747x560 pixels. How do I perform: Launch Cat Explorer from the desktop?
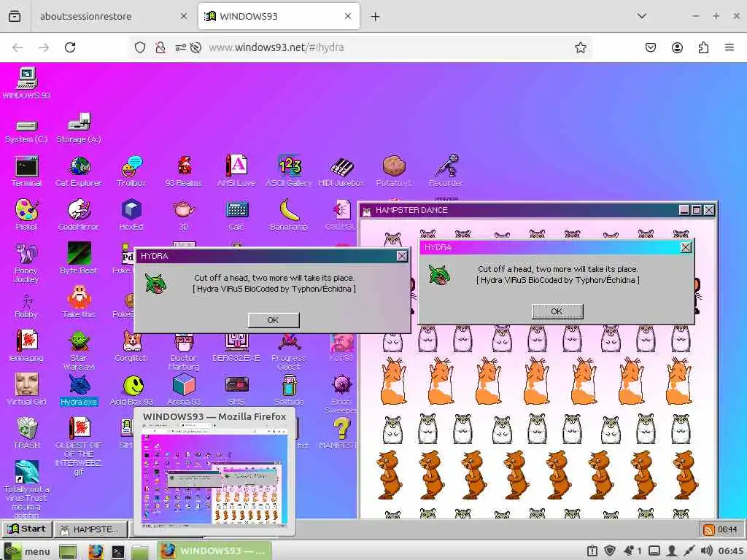tap(79, 171)
